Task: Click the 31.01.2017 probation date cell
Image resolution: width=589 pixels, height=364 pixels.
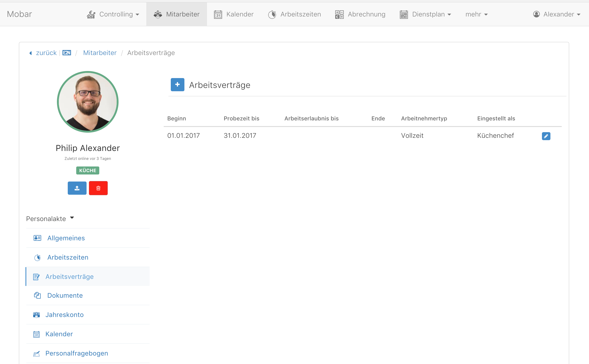Action: (240, 135)
